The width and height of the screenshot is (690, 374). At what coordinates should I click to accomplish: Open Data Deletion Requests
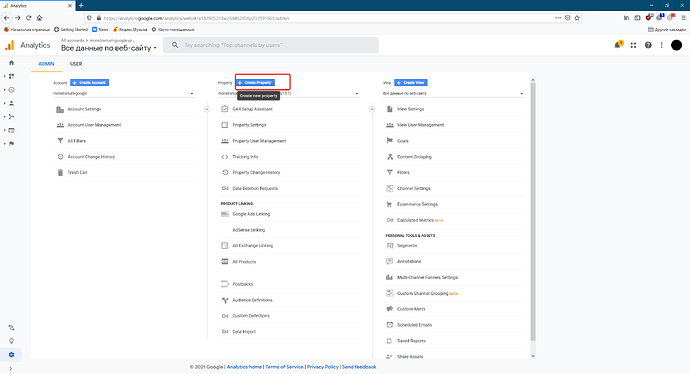coord(255,188)
